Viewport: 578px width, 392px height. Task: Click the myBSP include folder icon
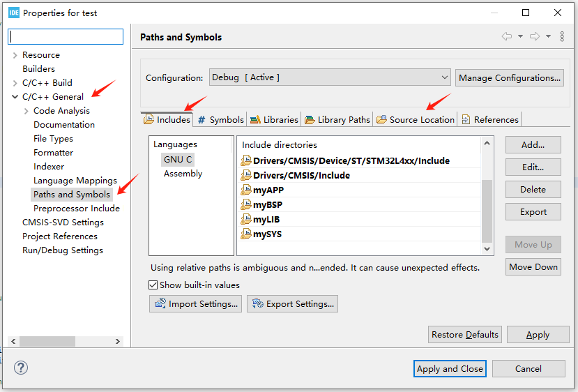(245, 205)
